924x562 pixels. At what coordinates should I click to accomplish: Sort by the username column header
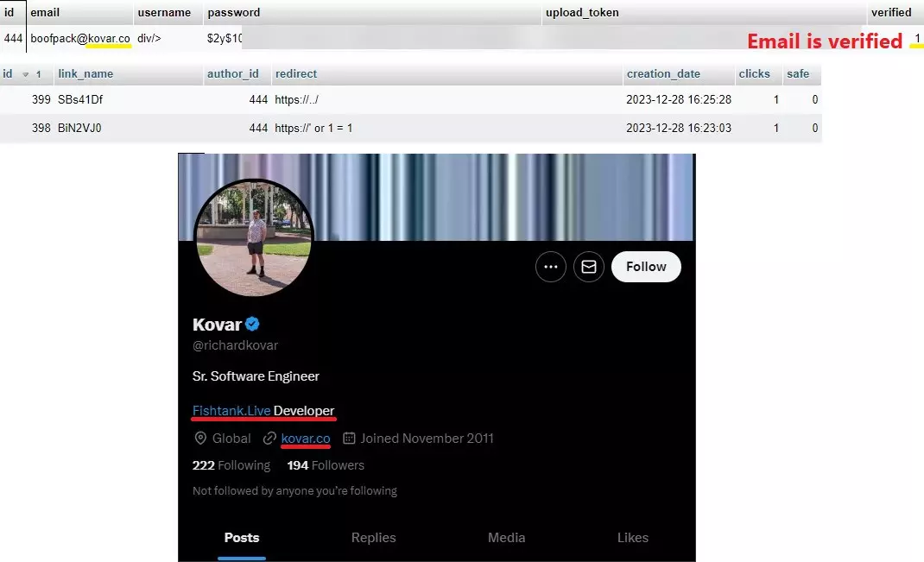164,12
